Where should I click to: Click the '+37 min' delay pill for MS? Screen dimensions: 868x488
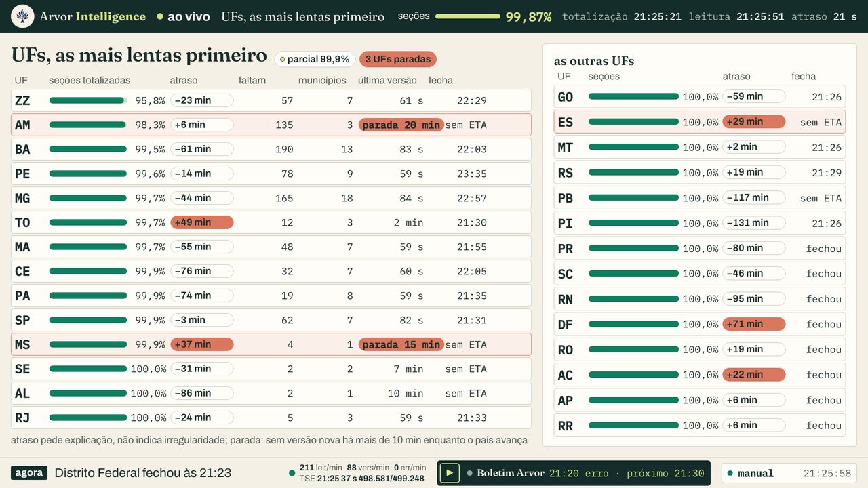click(x=202, y=344)
